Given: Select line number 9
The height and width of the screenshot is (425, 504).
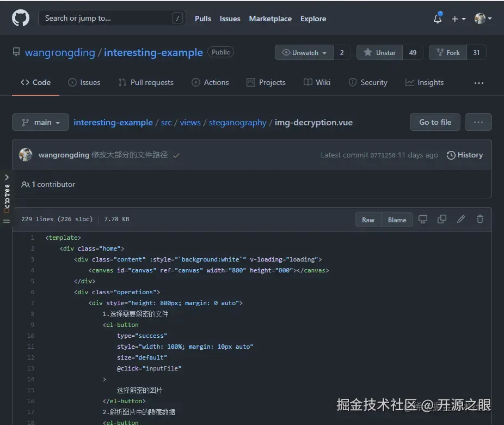Looking at the screenshot, I should point(33,325).
